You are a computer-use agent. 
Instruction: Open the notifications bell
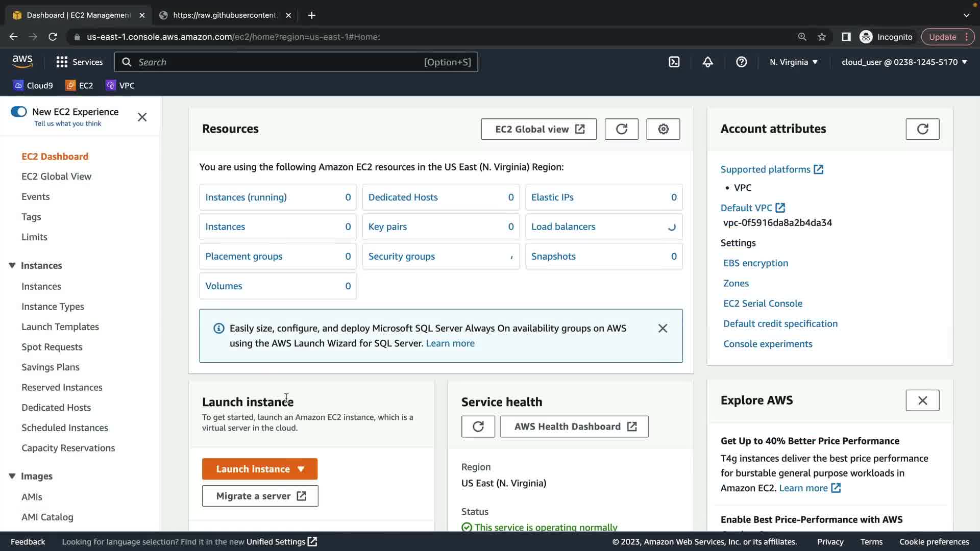(x=707, y=62)
